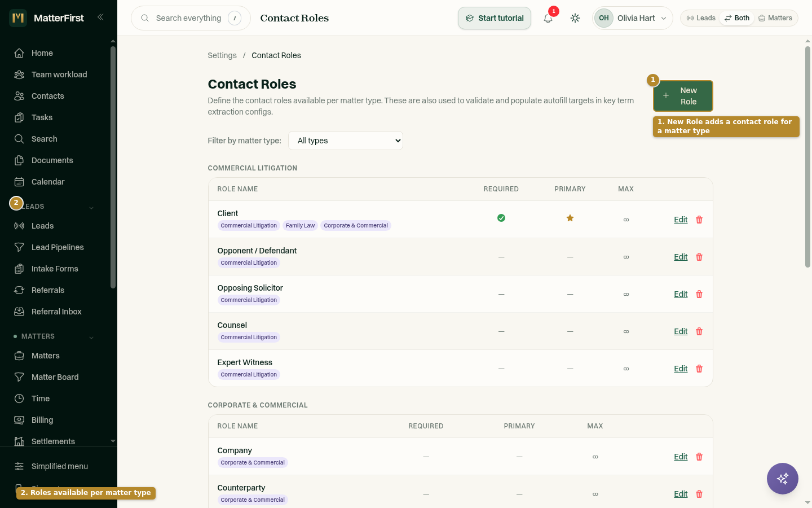Viewport: 812px width, 508px height.
Task: Delete the Opponent / Defendant role
Action: click(699, 257)
